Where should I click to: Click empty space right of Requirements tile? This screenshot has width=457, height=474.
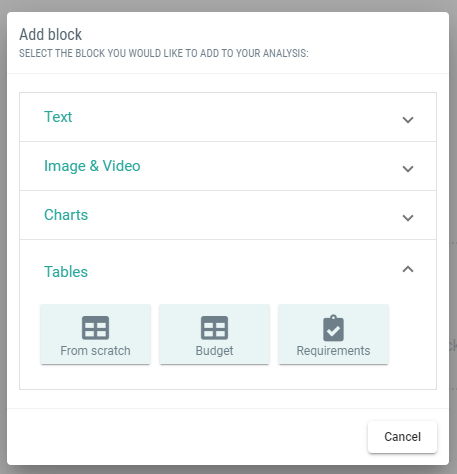(x=412, y=334)
